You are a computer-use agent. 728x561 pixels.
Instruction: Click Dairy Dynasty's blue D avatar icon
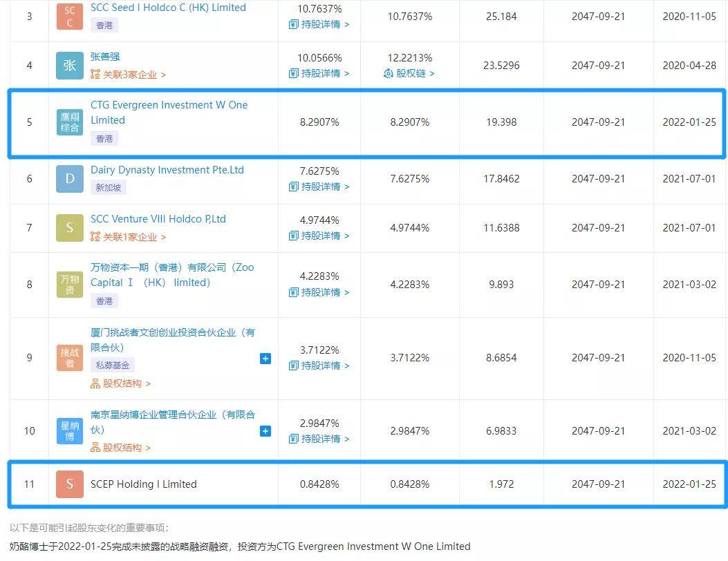69,178
